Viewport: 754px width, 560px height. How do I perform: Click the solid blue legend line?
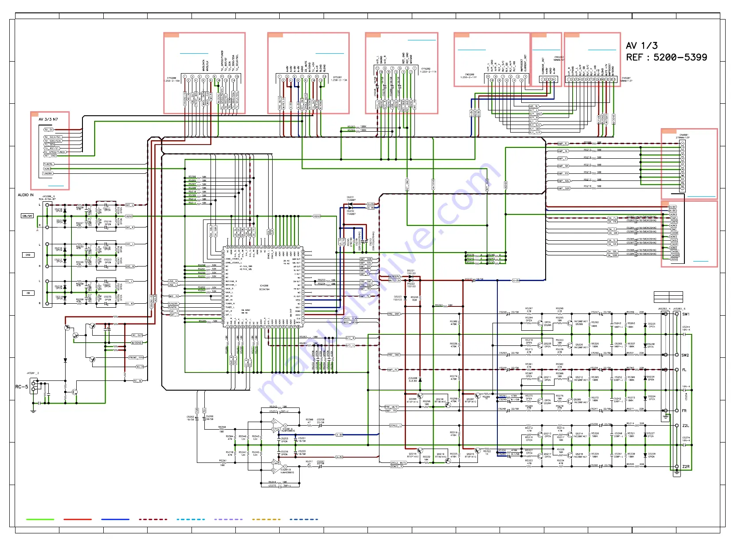click(x=115, y=519)
